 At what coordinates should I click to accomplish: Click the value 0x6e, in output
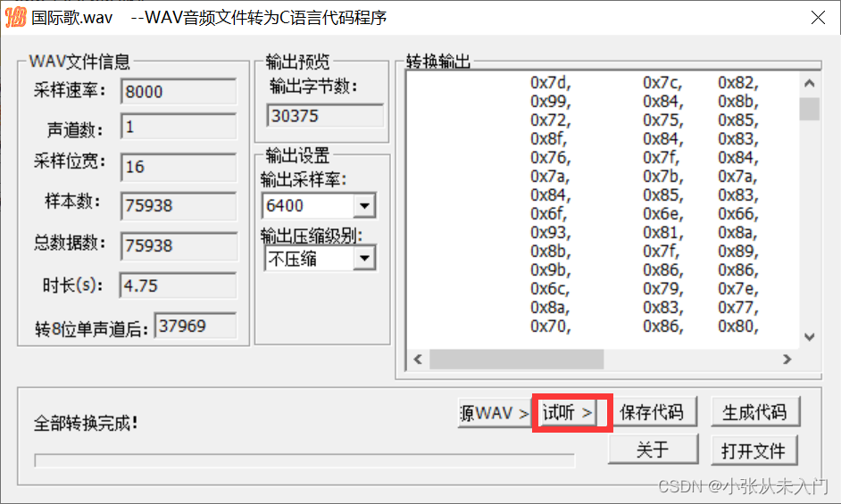[663, 214]
